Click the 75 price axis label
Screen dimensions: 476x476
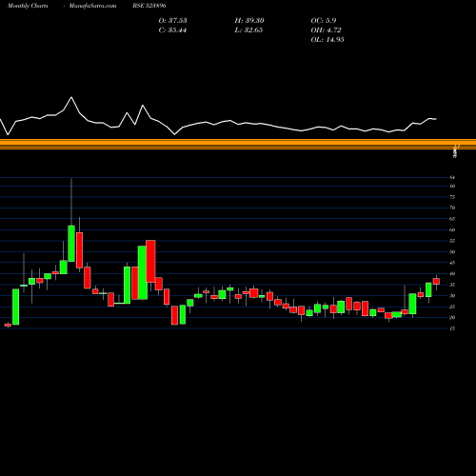pos(452,197)
